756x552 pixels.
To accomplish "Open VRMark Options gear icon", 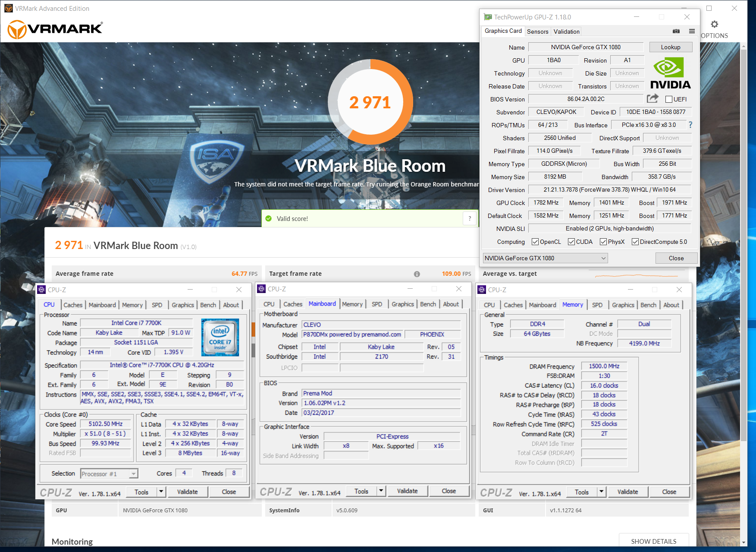I will pos(714,25).
